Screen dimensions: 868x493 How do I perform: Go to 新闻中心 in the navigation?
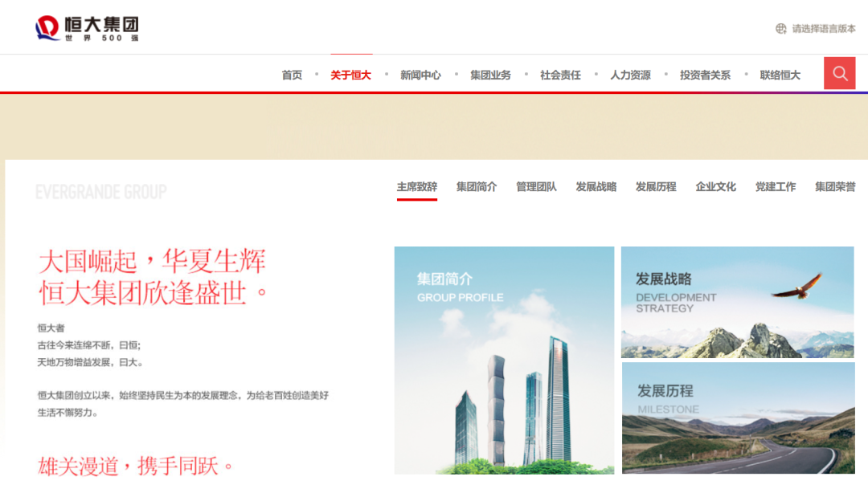[x=420, y=75]
